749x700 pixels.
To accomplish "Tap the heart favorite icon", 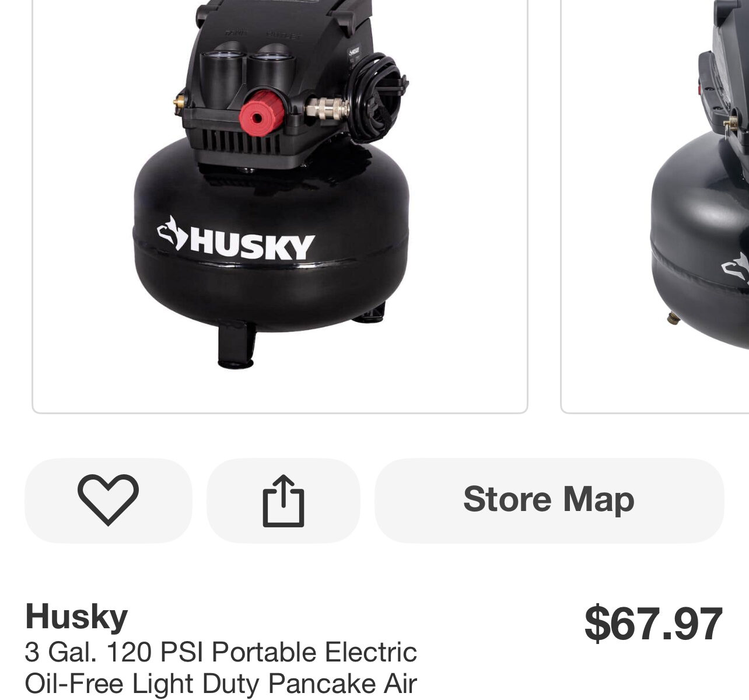I will (x=108, y=500).
